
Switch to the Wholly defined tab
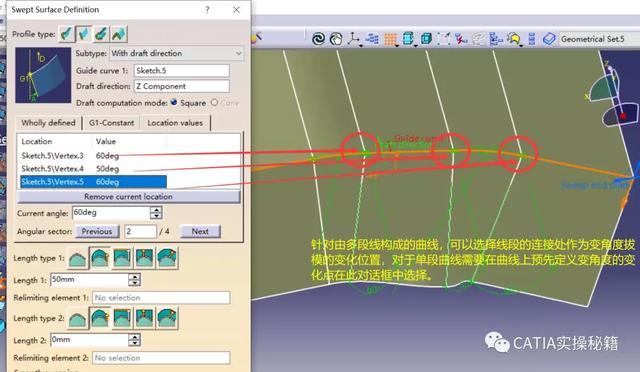tap(48, 123)
